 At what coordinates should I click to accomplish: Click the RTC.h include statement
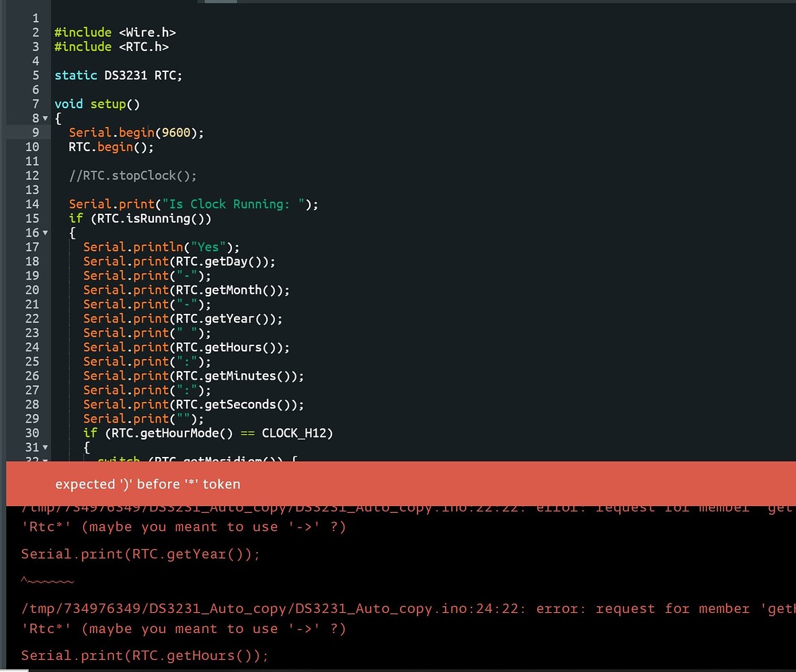coord(112,46)
